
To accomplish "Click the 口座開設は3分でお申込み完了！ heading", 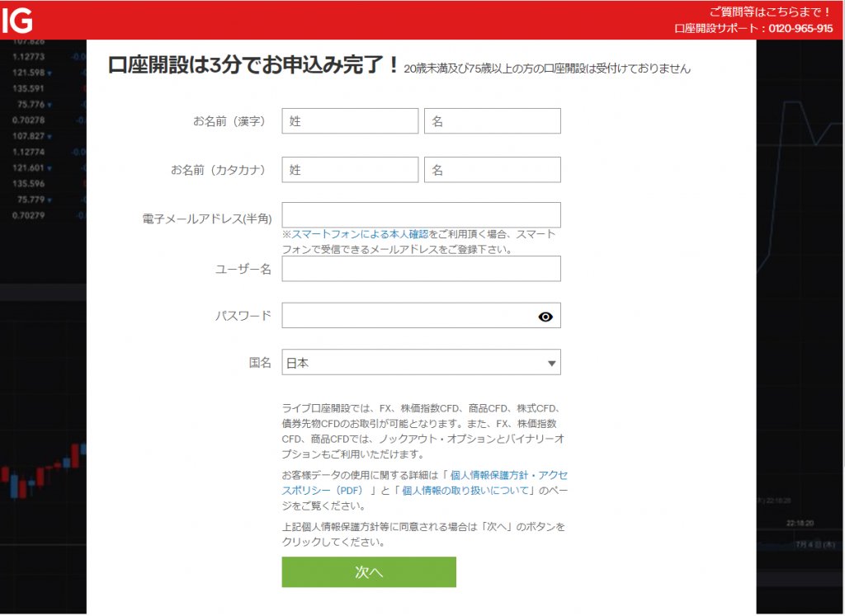I will click(253, 66).
